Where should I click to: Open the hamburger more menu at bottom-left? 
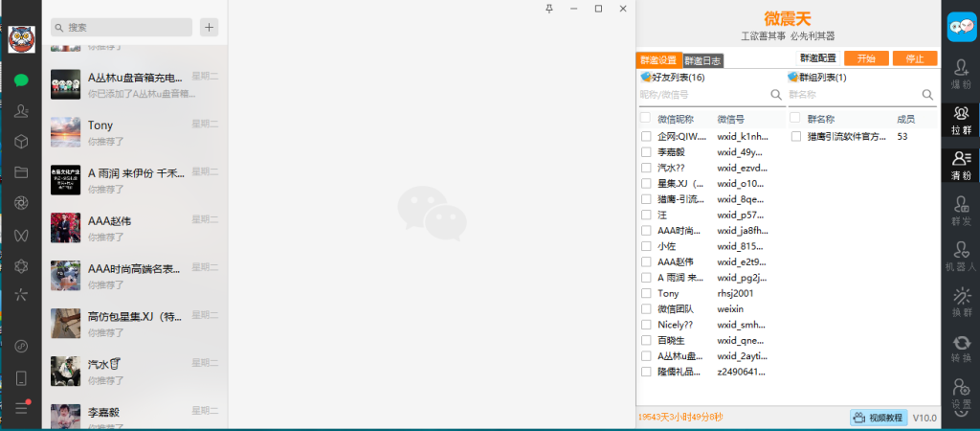(x=21, y=408)
